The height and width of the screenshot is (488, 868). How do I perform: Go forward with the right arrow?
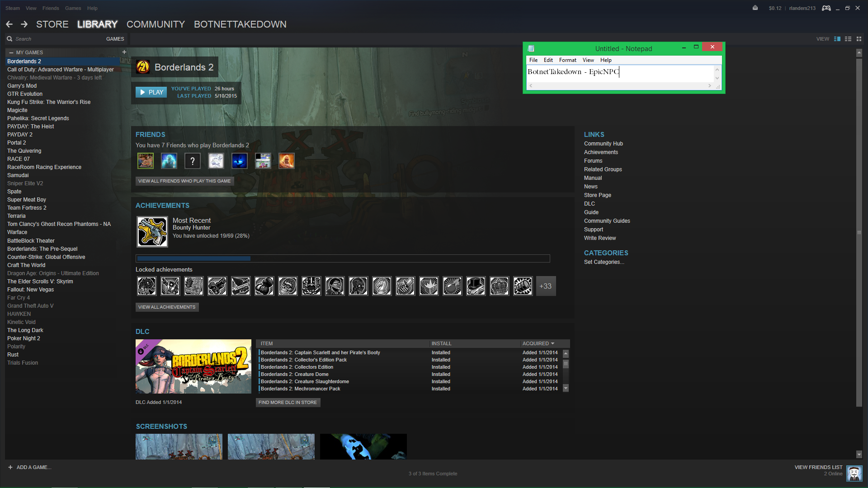point(24,24)
